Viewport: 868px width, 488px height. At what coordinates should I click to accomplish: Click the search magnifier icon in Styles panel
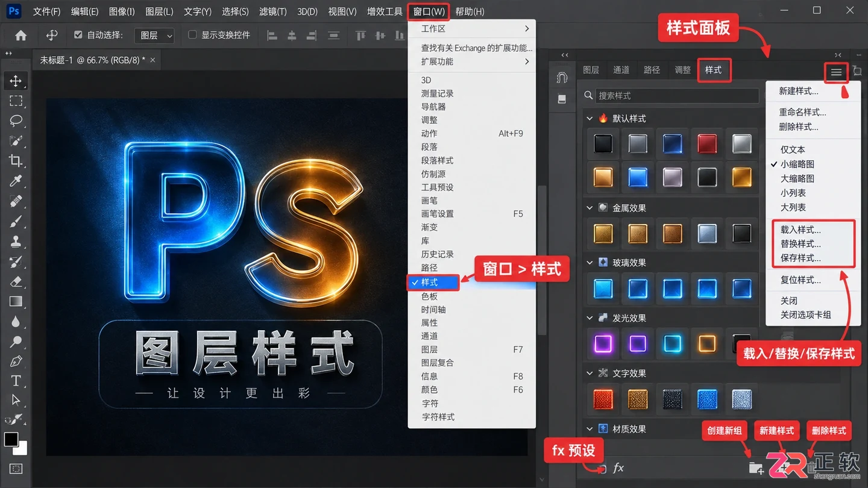589,96
